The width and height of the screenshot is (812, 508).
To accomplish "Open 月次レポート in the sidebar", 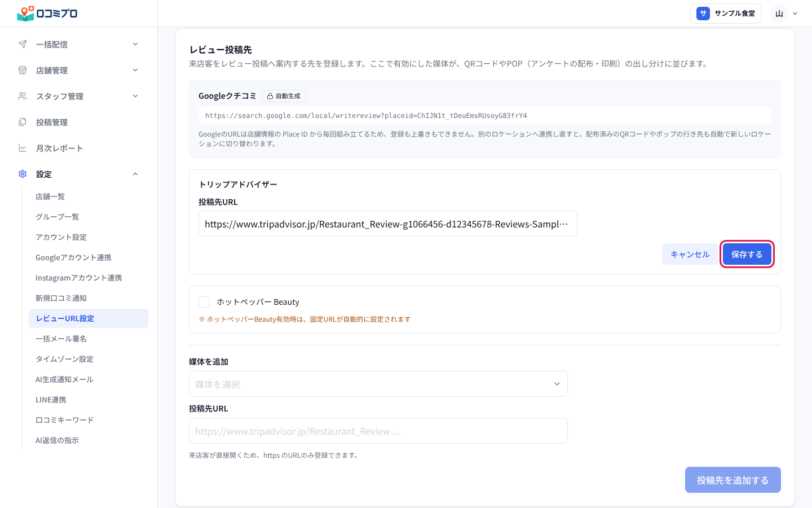I will pos(79,148).
